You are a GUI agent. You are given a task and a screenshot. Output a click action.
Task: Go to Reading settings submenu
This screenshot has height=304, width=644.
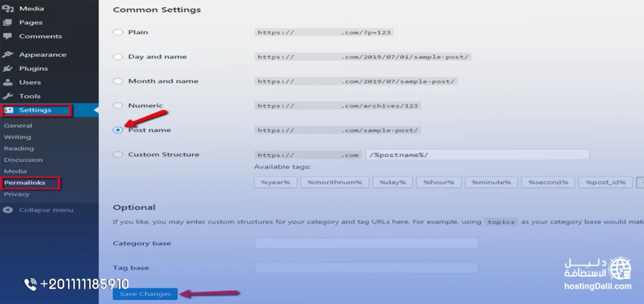point(19,148)
